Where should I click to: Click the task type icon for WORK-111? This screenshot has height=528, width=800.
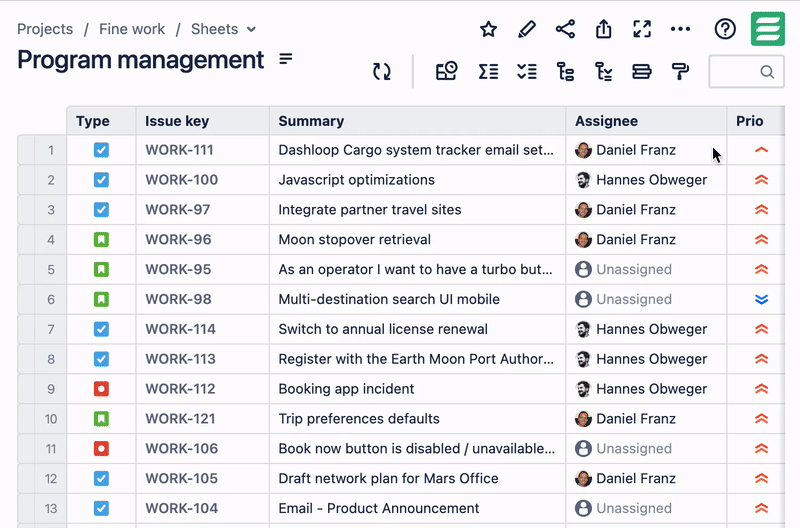click(x=101, y=150)
